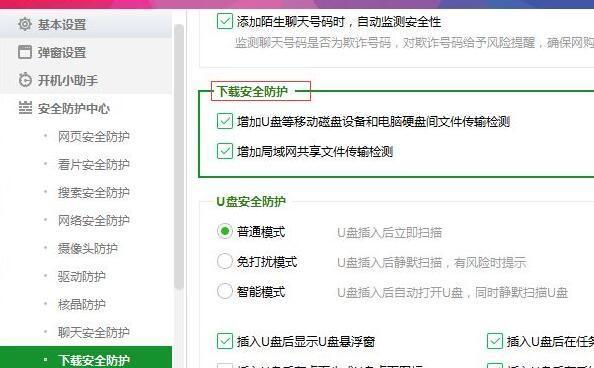Select the 智能模式 radio button
Image resolution: width=594 pixels, height=368 pixels.
pyautogui.click(x=225, y=291)
